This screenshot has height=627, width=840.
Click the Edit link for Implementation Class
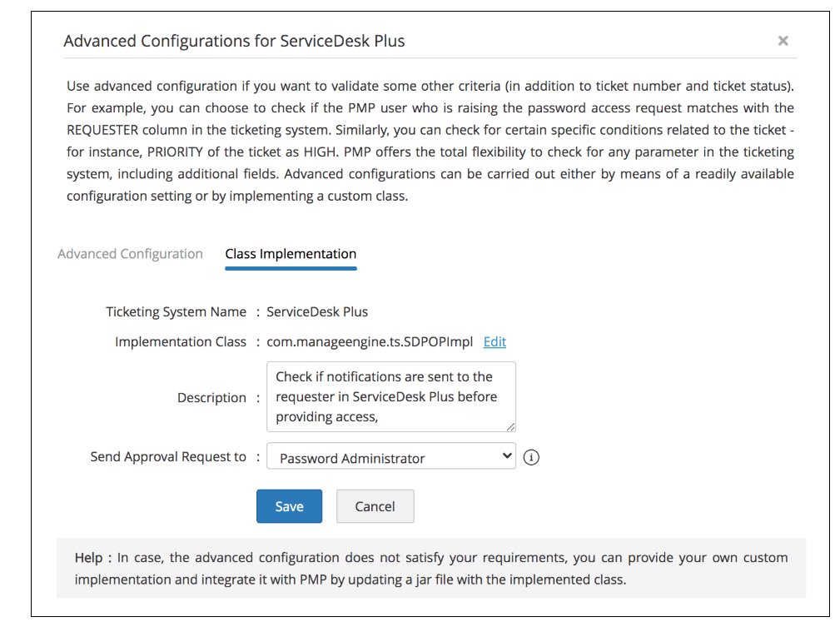click(x=495, y=341)
